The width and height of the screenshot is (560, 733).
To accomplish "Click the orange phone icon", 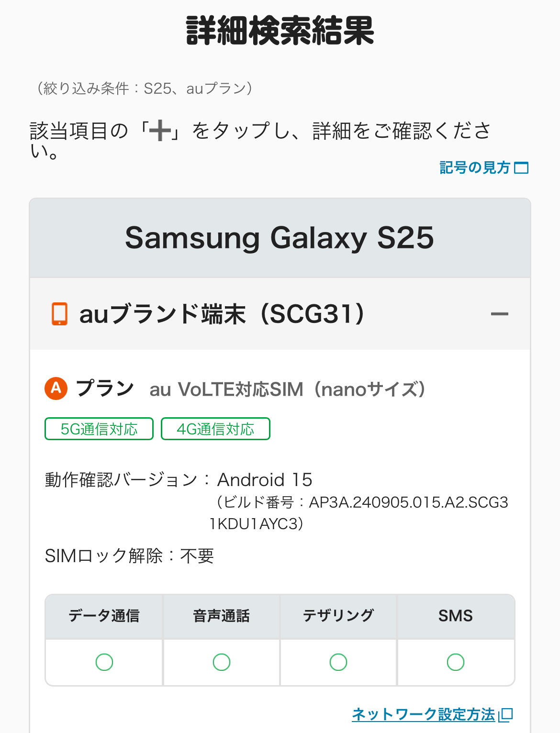I will (59, 314).
